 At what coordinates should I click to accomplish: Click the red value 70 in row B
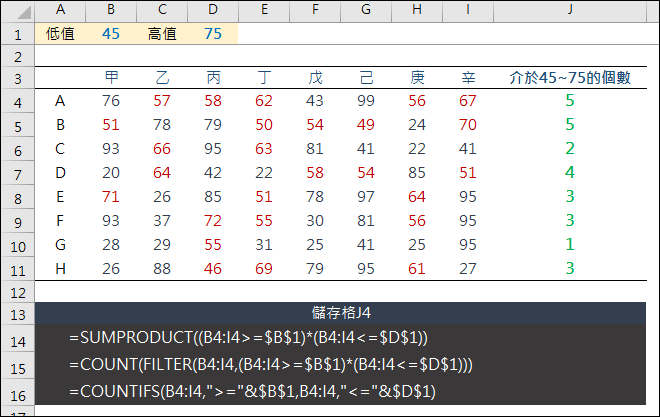click(468, 125)
